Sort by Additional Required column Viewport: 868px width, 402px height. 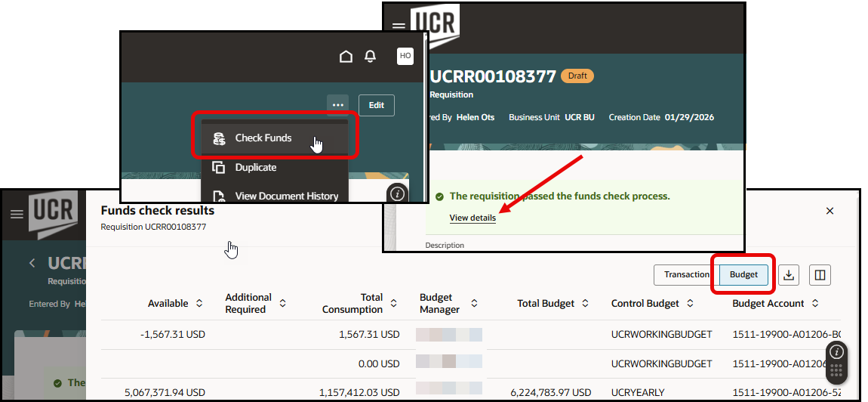coord(282,303)
